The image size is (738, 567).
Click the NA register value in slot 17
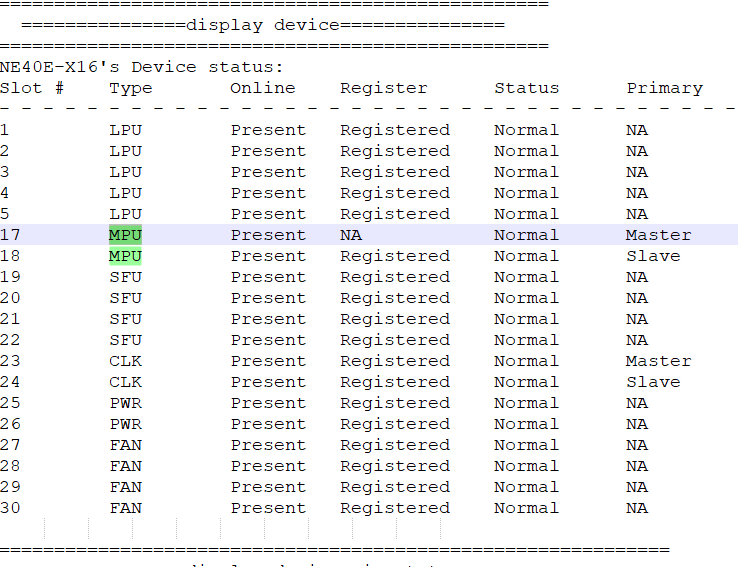pyautogui.click(x=351, y=235)
